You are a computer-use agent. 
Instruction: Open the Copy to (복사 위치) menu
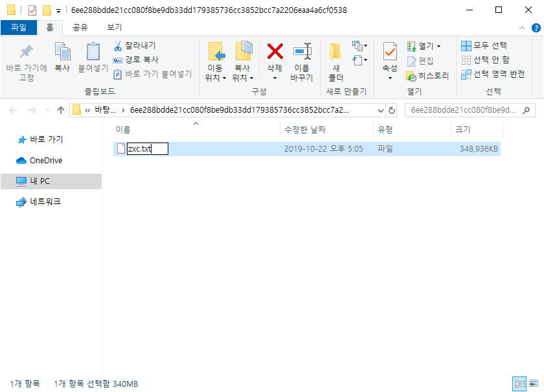point(243,62)
